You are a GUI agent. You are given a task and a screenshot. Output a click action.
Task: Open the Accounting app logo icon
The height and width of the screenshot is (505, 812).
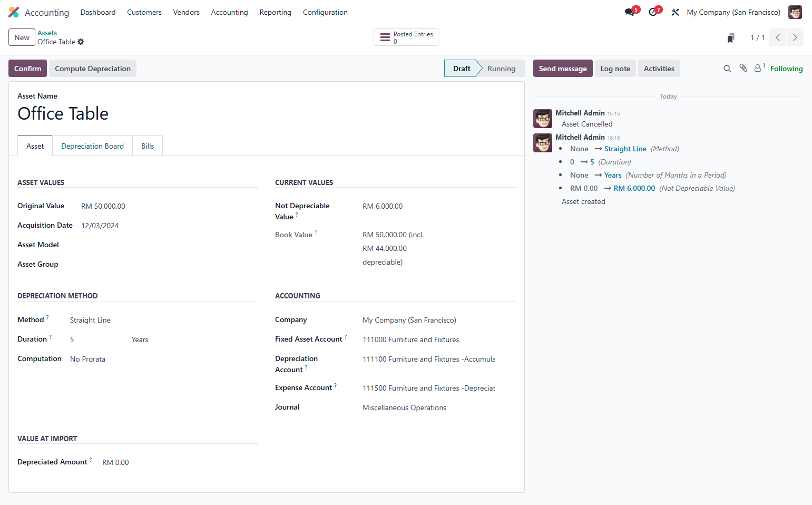(x=14, y=12)
